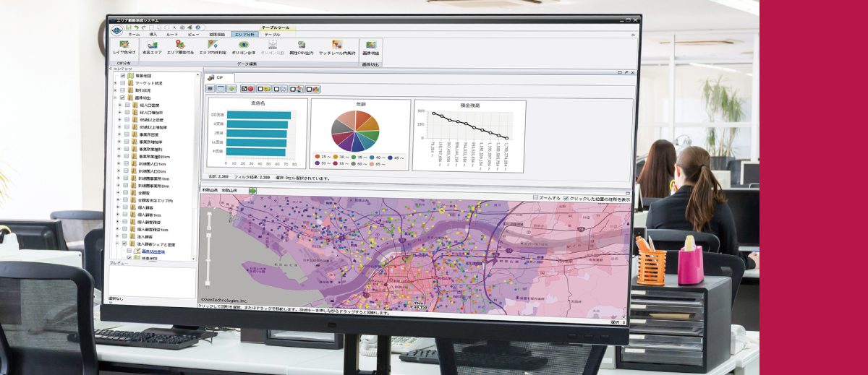Open the マッチレベル内集約 tool
Screen dimensions: 868x375
pyautogui.click(x=337, y=46)
